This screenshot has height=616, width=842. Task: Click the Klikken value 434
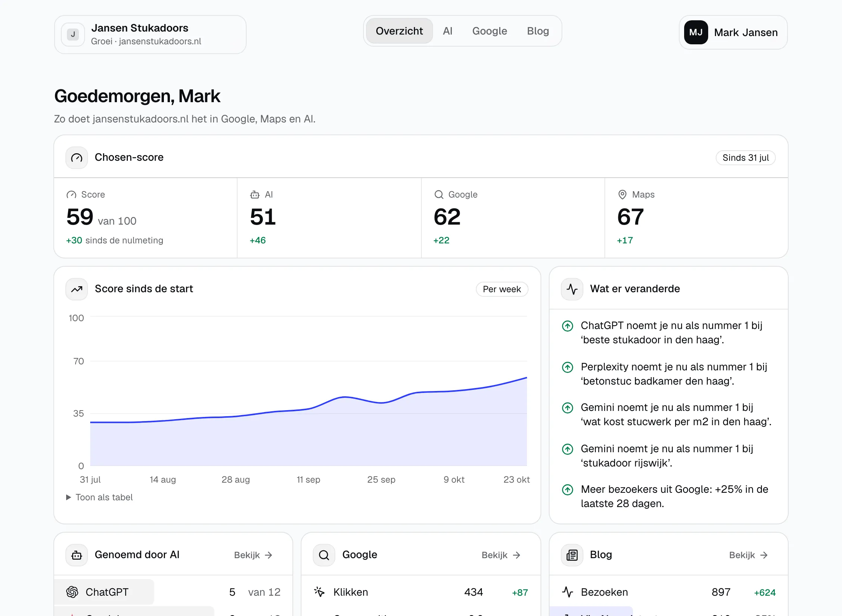(473, 592)
